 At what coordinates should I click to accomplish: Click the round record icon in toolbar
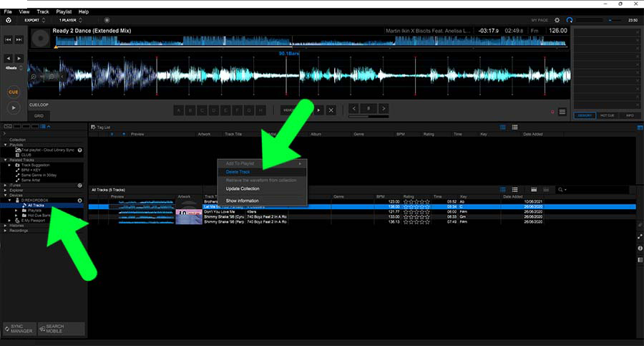point(107,20)
